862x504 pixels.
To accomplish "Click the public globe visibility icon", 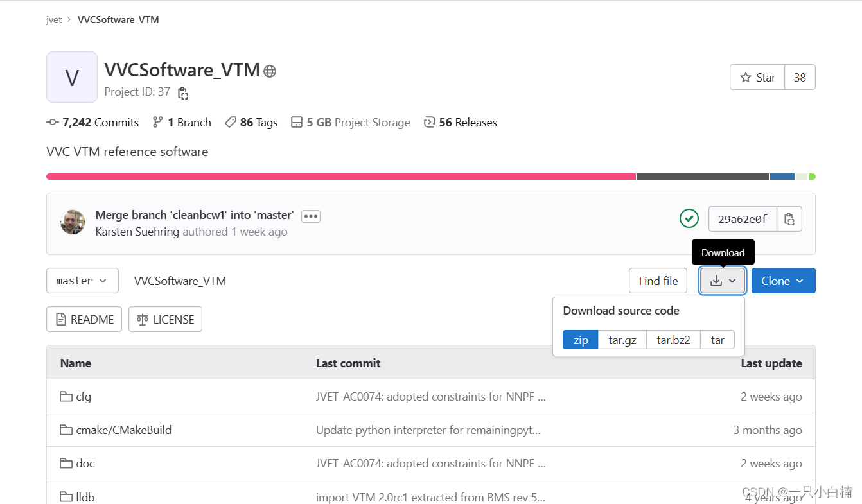I will point(270,71).
